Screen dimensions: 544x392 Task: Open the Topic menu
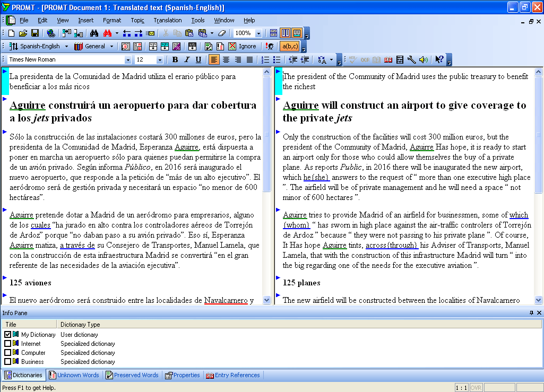[x=137, y=20]
